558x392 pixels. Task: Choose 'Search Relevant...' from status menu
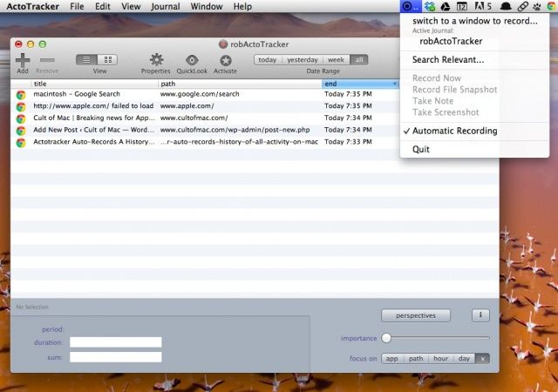point(448,60)
